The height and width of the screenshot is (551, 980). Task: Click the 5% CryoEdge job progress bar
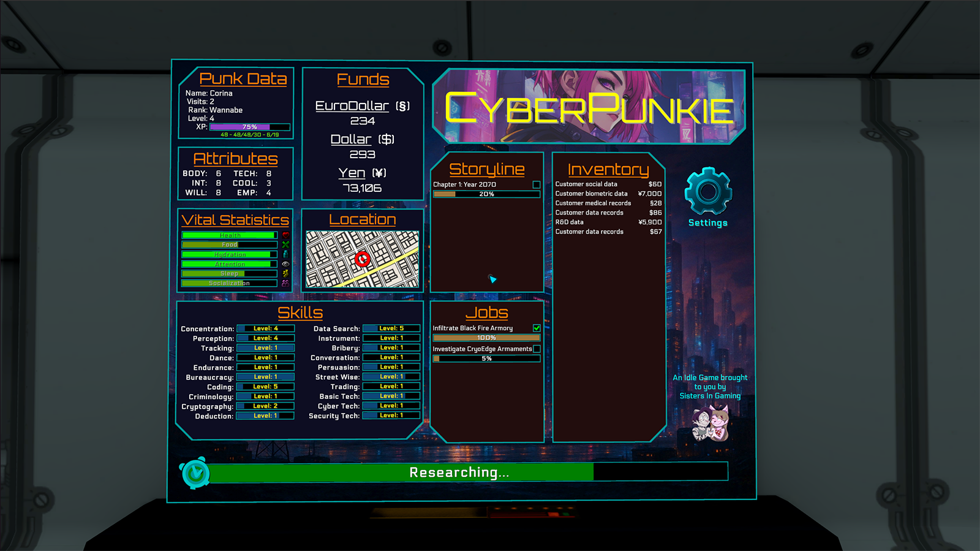(x=486, y=359)
